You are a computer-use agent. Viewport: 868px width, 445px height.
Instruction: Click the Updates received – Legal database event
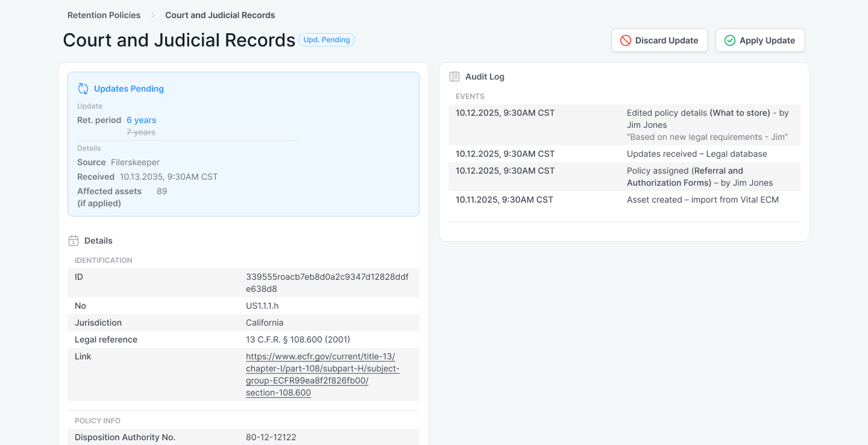[624, 154]
